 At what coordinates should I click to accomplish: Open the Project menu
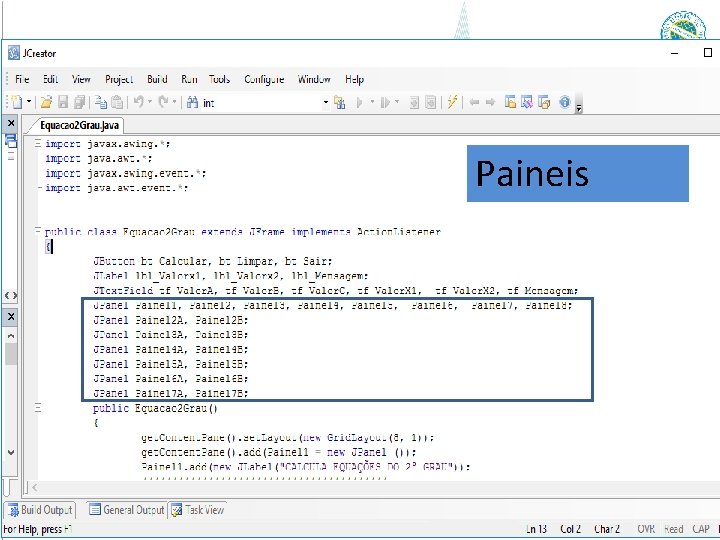tap(119, 79)
